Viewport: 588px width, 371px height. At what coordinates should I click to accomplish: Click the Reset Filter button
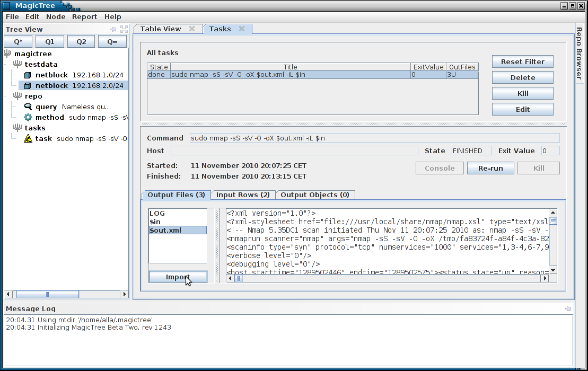pyautogui.click(x=522, y=62)
